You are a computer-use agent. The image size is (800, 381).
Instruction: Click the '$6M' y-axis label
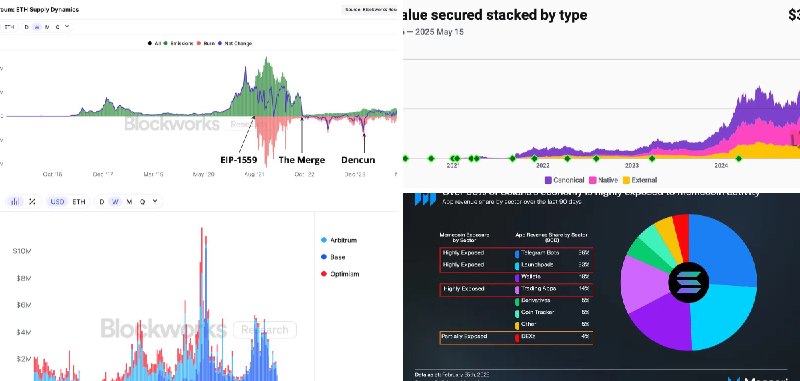tap(24, 305)
